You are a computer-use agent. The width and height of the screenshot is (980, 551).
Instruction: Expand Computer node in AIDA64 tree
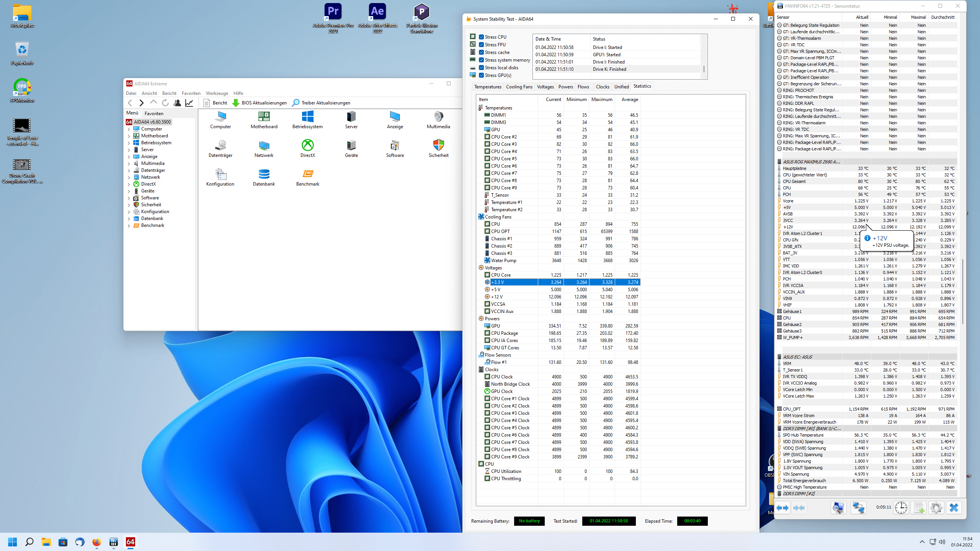(129, 129)
